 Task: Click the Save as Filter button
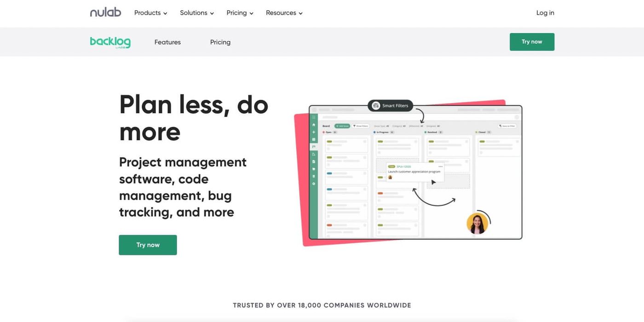pos(507,126)
